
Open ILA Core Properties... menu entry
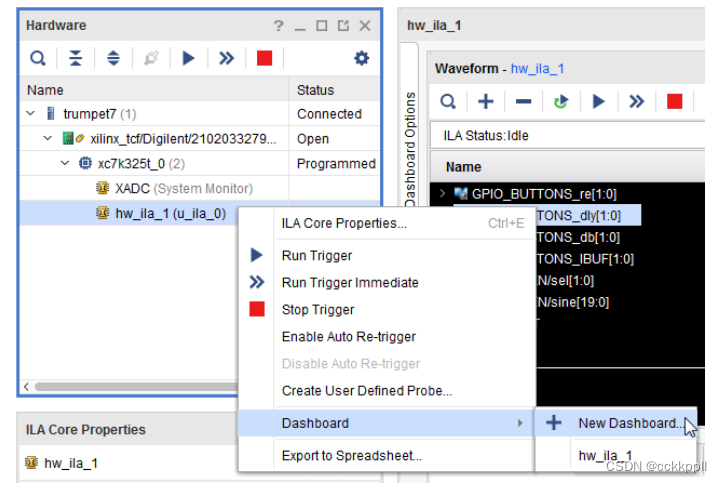coord(387,223)
